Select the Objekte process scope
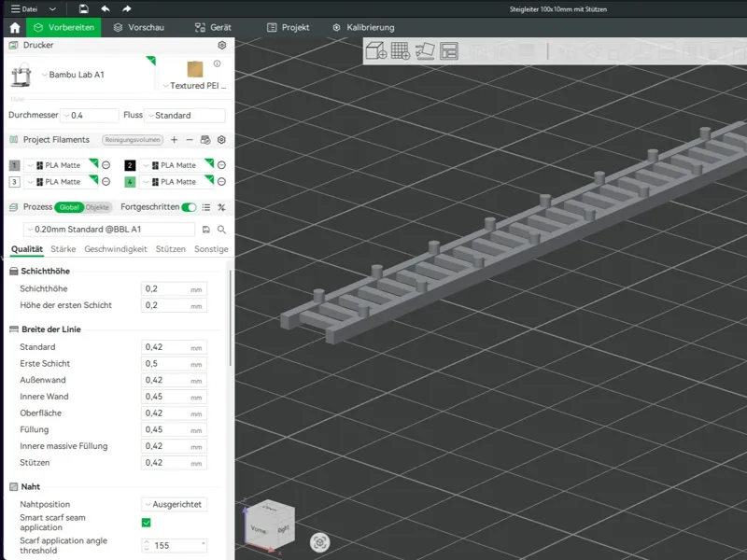Viewport: 747px width, 560px height. [98, 207]
